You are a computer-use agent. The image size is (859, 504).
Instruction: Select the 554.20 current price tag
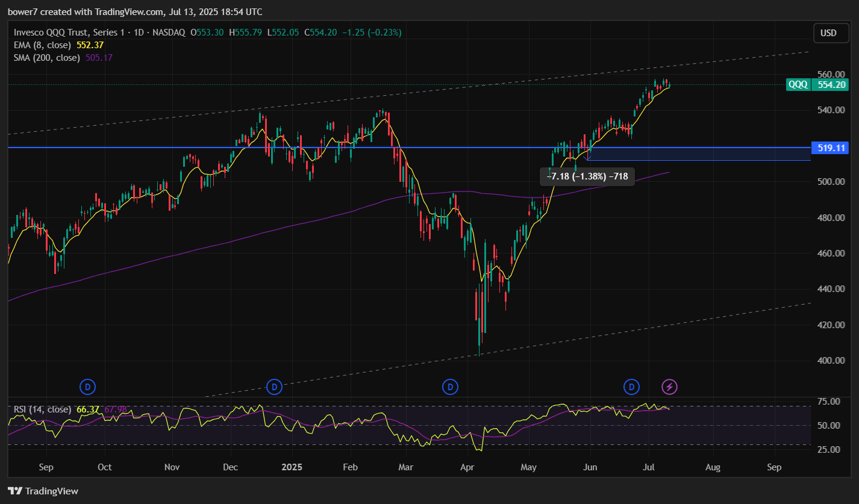click(x=830, y=85)
